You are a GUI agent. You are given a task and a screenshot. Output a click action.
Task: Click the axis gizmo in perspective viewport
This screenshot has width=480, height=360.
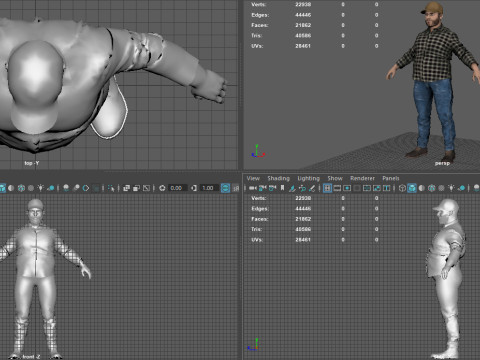coord(258,151)
